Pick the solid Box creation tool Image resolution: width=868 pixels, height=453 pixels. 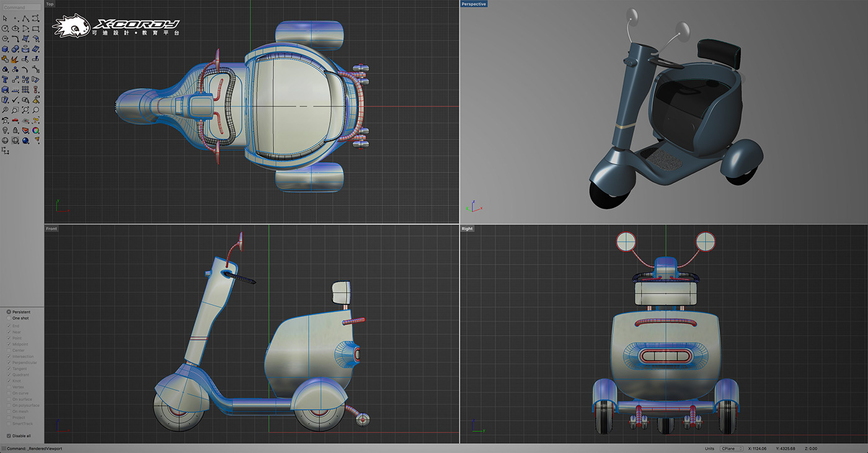click(x=5, y=49)
